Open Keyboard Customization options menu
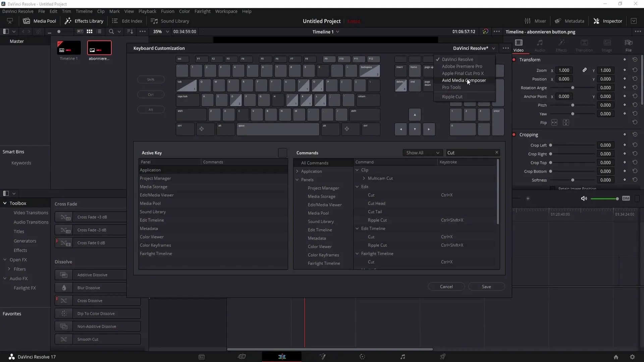Viewport: 644px width, 362px height. 506,48
